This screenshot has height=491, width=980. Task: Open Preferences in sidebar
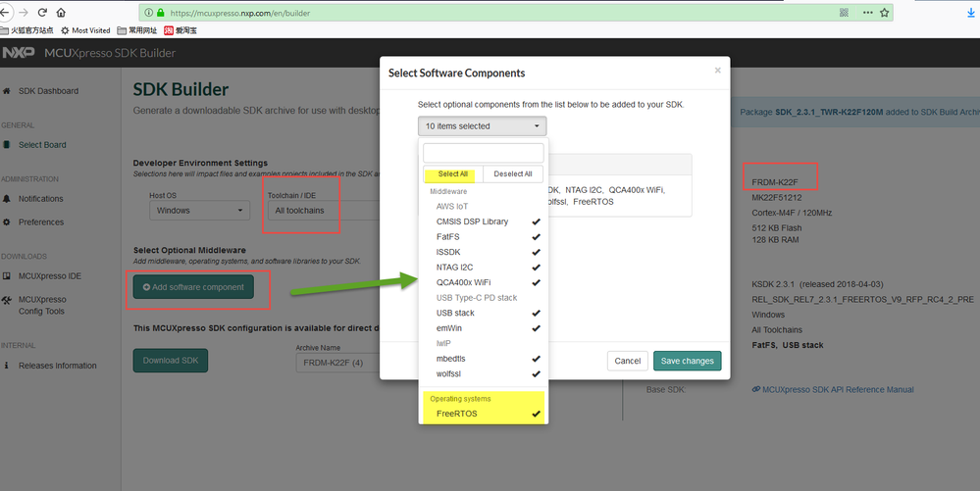(40, 222)
